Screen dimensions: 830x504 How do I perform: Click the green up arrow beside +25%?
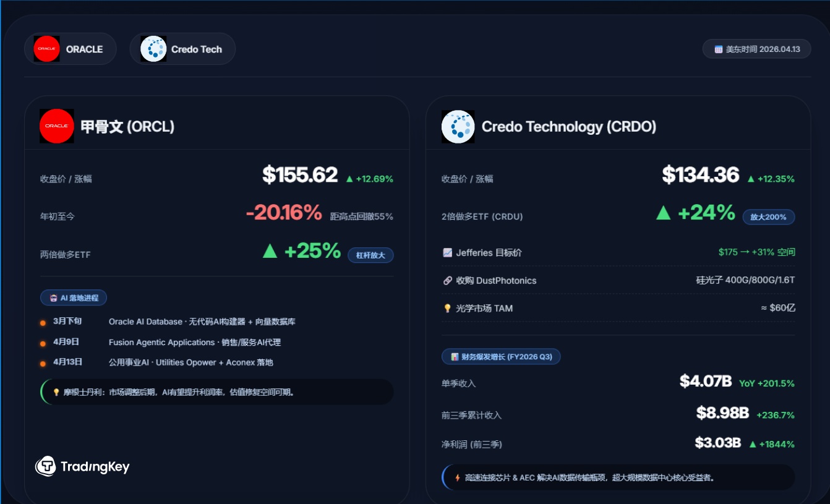pyautogui.click(x=270, y=250)
